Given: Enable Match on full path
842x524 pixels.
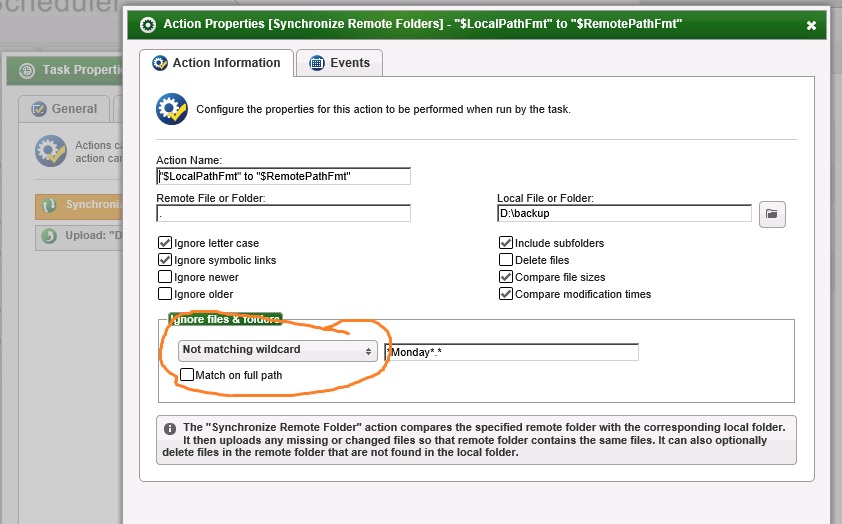Looking at the screenshot, I should click(187, 375).
